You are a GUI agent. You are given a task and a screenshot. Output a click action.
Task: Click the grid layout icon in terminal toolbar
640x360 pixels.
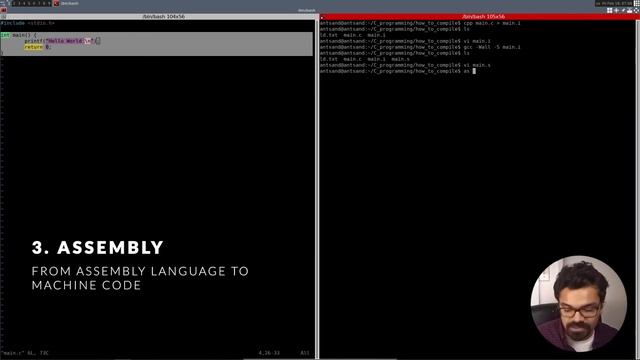(x=609, y=11)
